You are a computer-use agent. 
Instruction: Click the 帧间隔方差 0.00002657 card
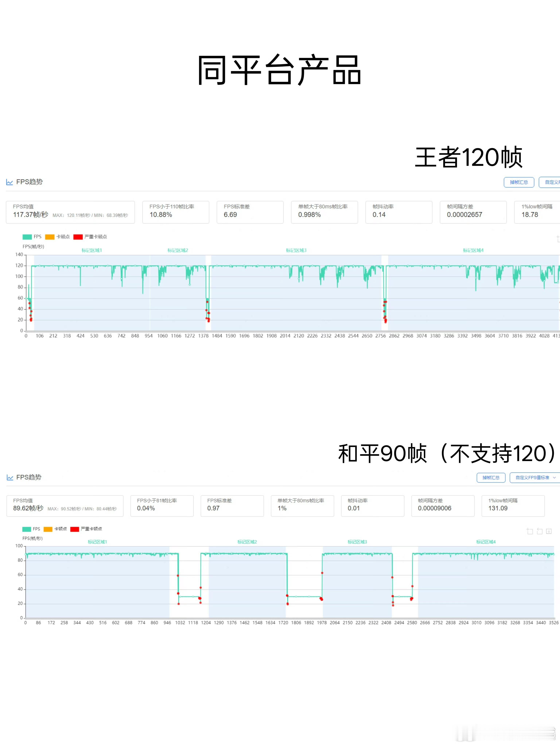pos(473,212)
